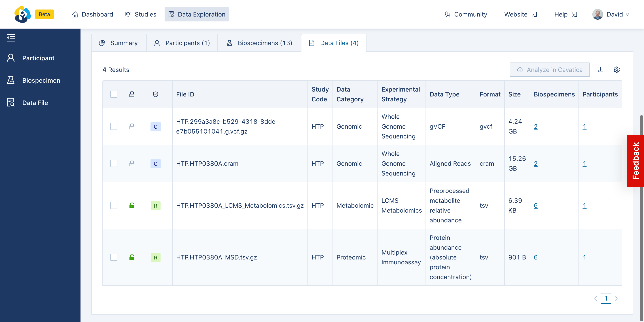The image size is (644, 322).
Task: Open biospecimens link 6 for Metabolomics file
Action: coord(536,206)
